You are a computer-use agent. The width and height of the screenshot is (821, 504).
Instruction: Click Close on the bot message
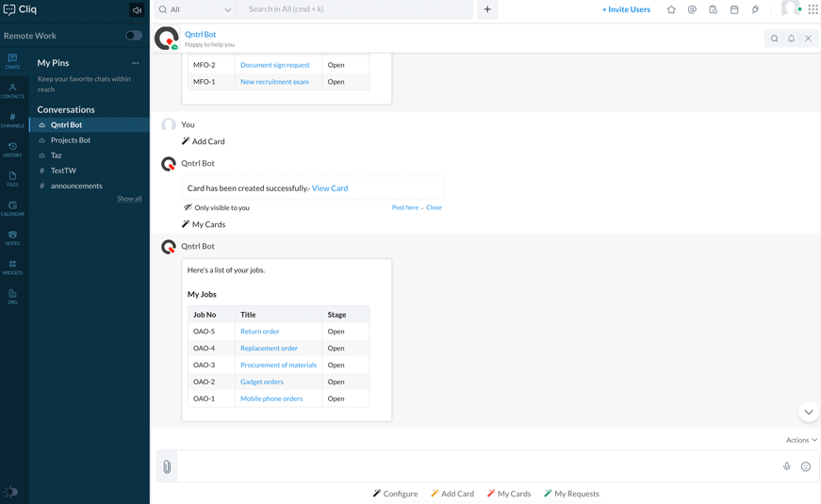pos(434,207)
